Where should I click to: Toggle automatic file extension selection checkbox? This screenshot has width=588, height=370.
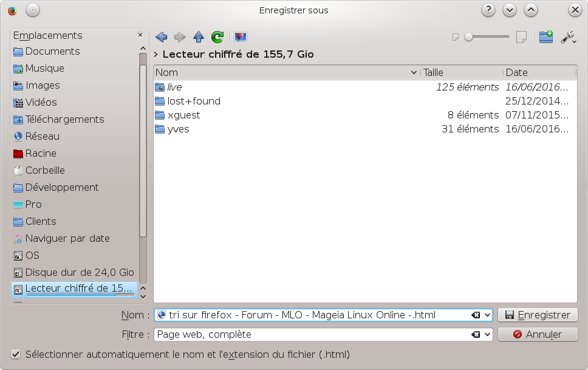pos(16,354)
